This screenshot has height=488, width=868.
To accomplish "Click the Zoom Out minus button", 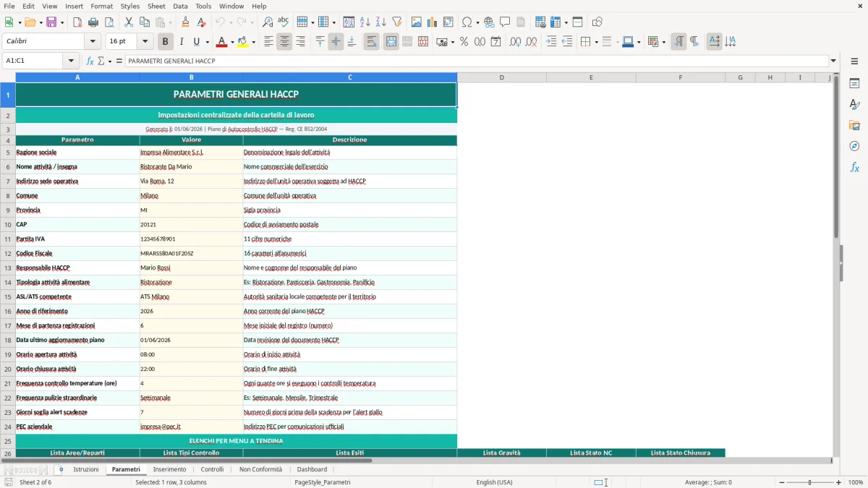I will click(780, 482).
